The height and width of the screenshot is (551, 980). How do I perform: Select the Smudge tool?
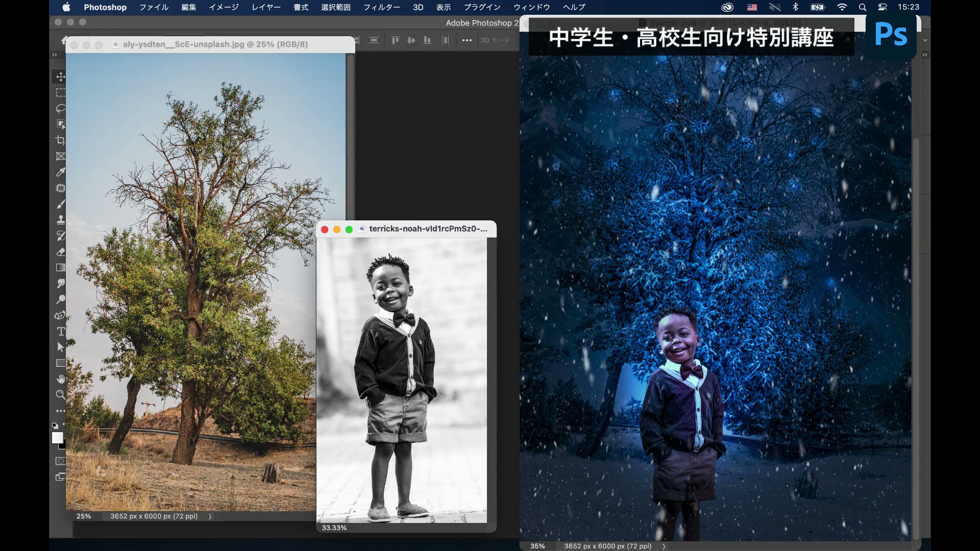point(60,283)
